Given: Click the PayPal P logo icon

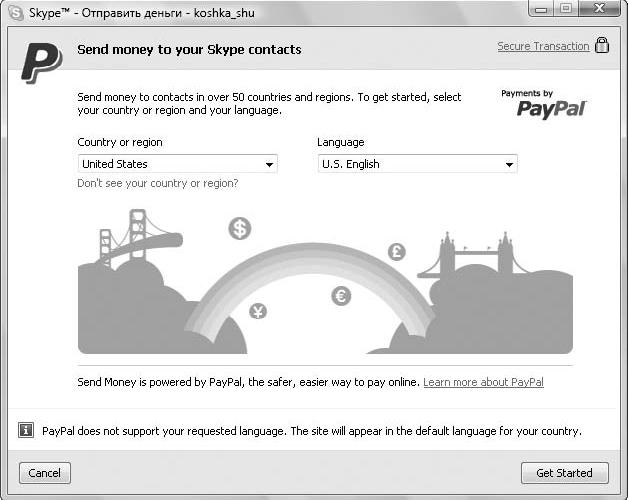Looking at the screenshot, I should 42,63.
